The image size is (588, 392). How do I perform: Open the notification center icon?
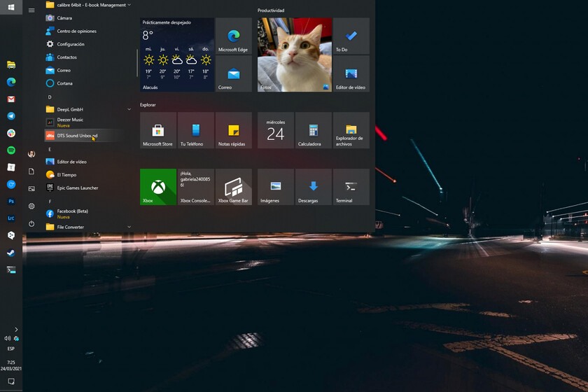pos(11,381)
